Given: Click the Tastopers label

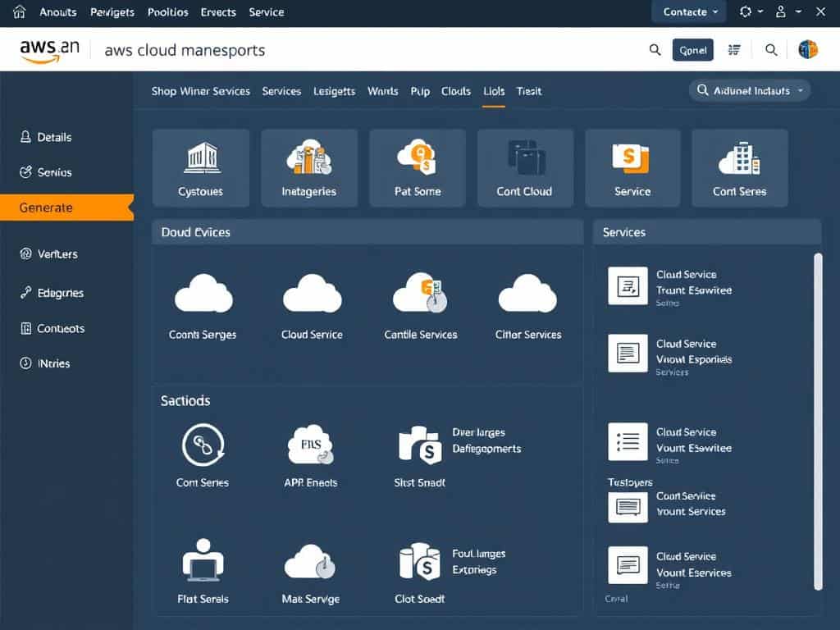Looking at the screenshot, I should tap(630, 482).
